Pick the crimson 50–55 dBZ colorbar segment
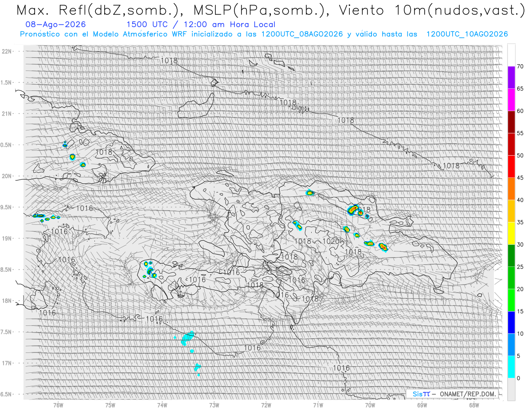Screen dimensions: 532x411 point(511,145)
